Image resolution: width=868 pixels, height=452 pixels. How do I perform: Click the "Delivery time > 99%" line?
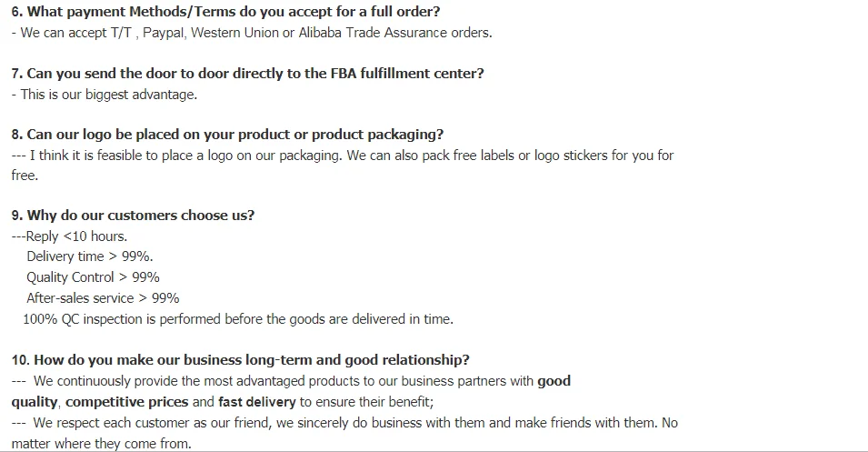coord(89,256)
